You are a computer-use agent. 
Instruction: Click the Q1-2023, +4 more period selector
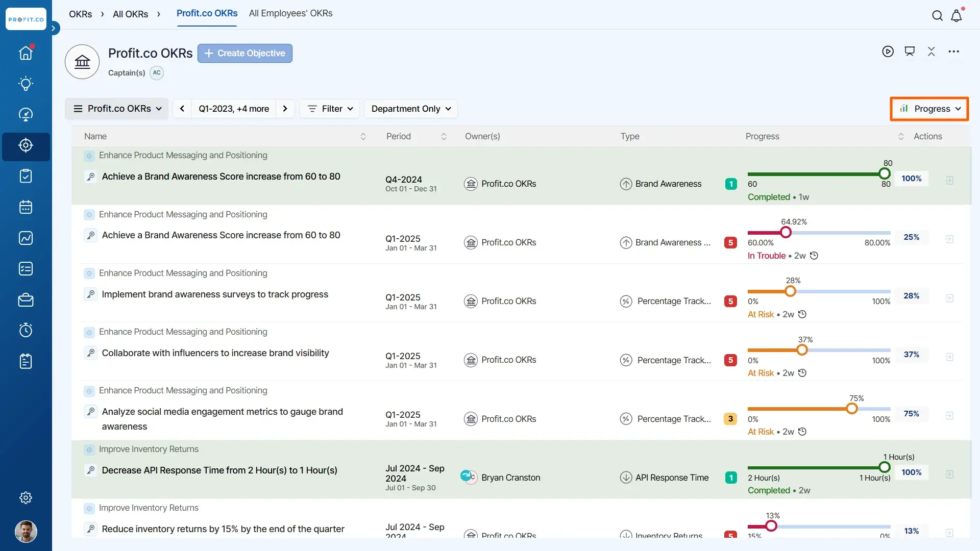point(234,109)
